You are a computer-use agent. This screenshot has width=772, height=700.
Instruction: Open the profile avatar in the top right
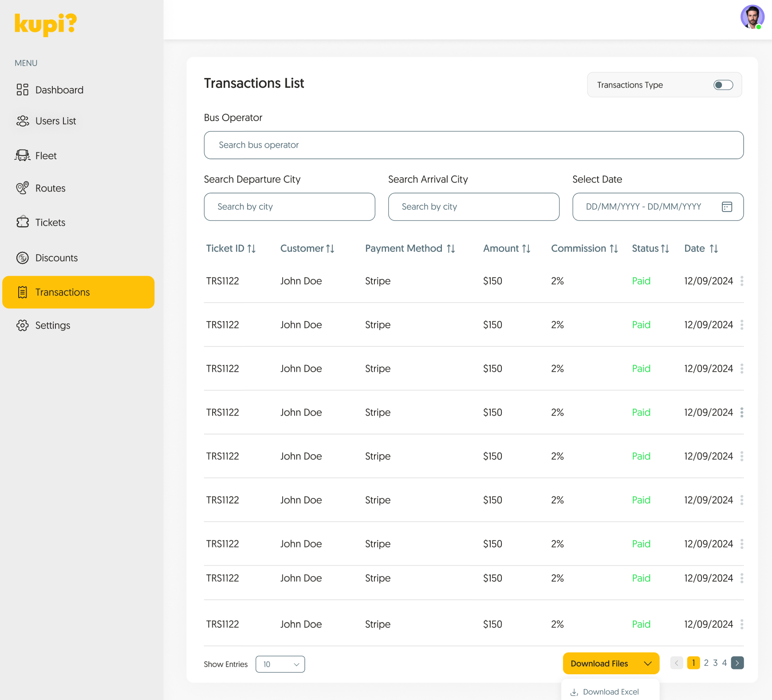pos(752,17)
